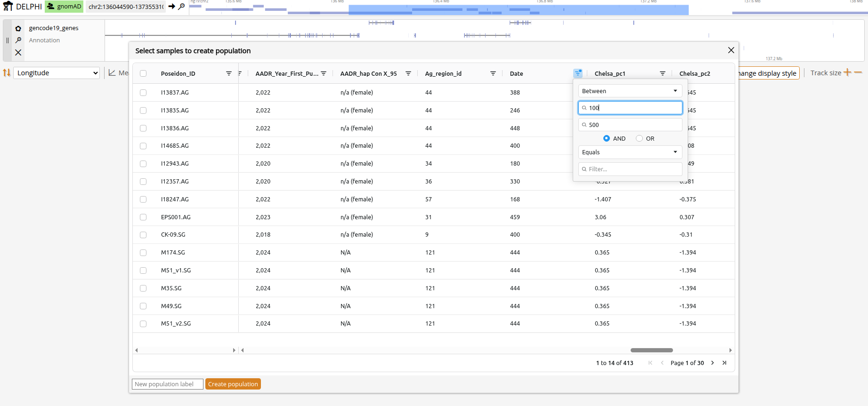Viewport: 868px width, 406px height.
Task: Open the Equals condition dropdown
Action: point(630,152)
